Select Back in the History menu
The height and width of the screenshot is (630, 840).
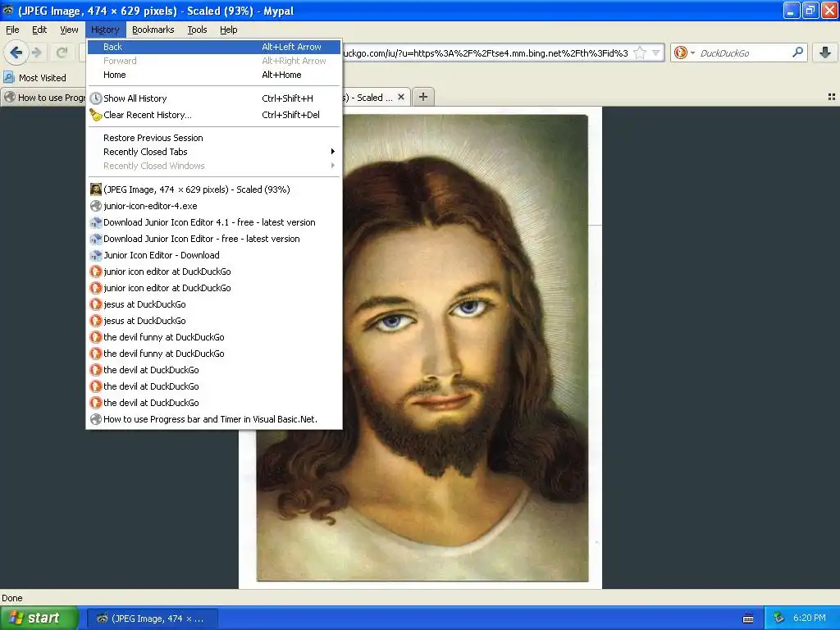(214, 47)
